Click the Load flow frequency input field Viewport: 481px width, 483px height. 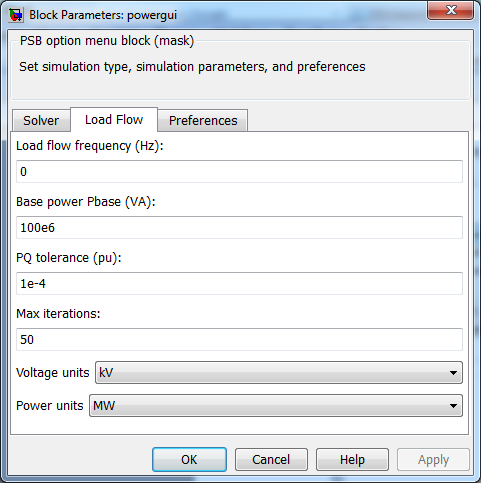[x=239, y=171]
